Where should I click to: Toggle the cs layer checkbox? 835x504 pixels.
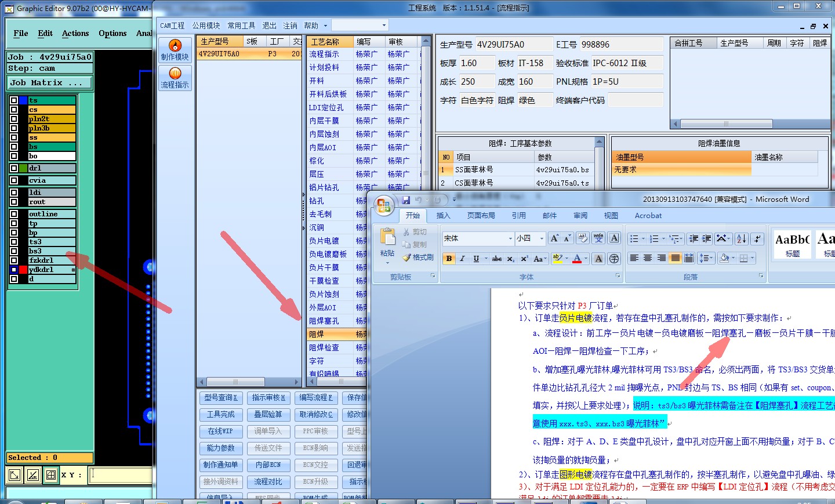[x=14, y=110]
